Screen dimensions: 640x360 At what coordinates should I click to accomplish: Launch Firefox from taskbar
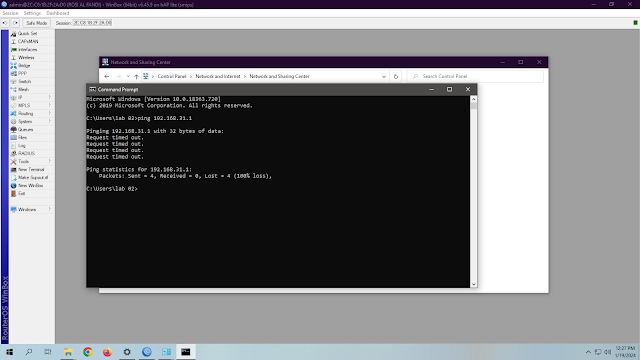[x=107, y=352]
